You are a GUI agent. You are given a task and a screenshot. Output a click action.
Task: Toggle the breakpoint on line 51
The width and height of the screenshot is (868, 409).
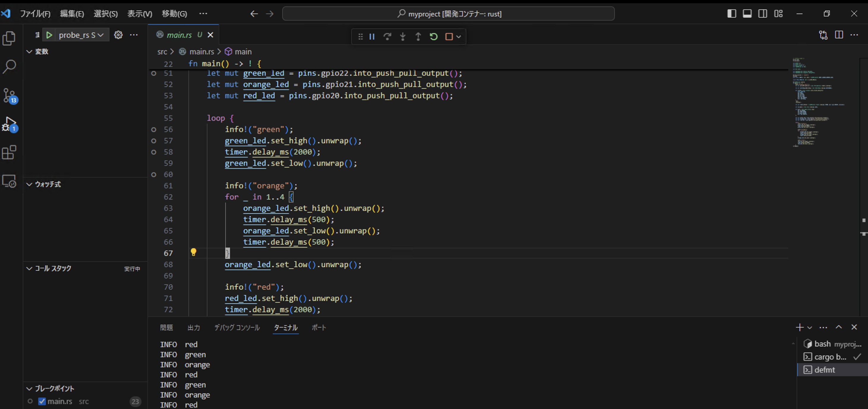[154, 73]
